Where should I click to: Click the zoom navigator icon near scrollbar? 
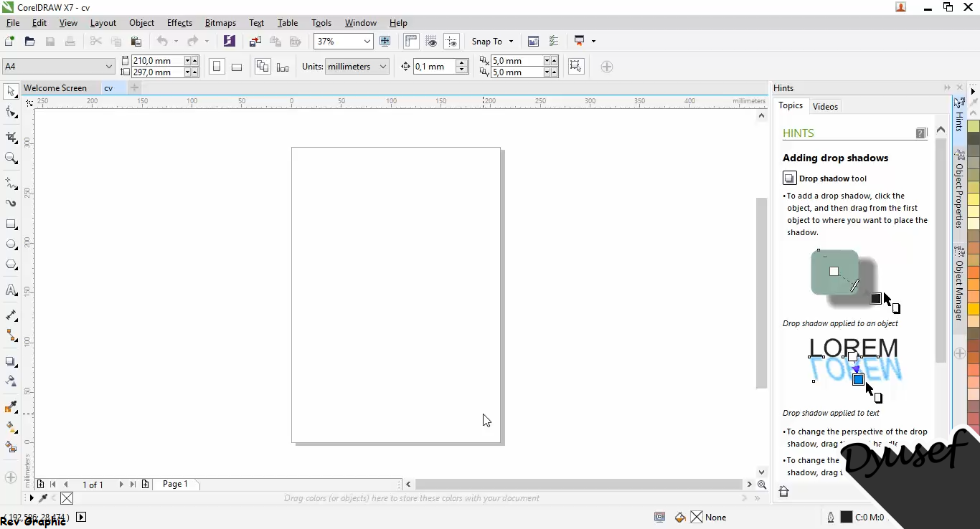coord(762,485)
